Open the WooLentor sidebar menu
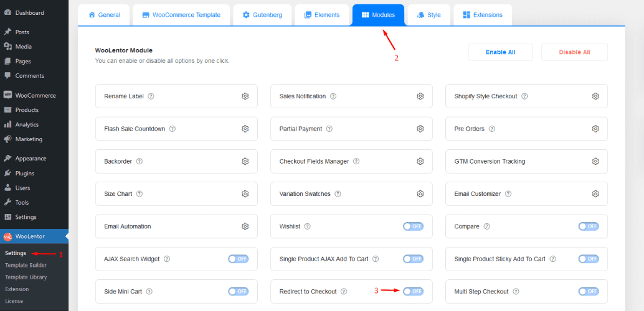The width and height of the screenshot is (644, 311). 34,236
